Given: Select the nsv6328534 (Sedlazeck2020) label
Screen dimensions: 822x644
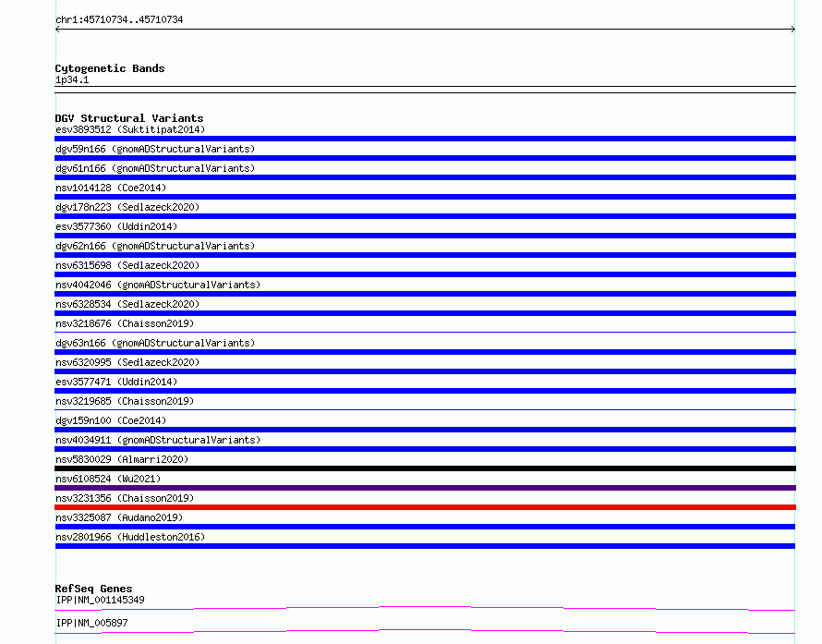Looking at the screenshot, I should click(x=127, y=304).
